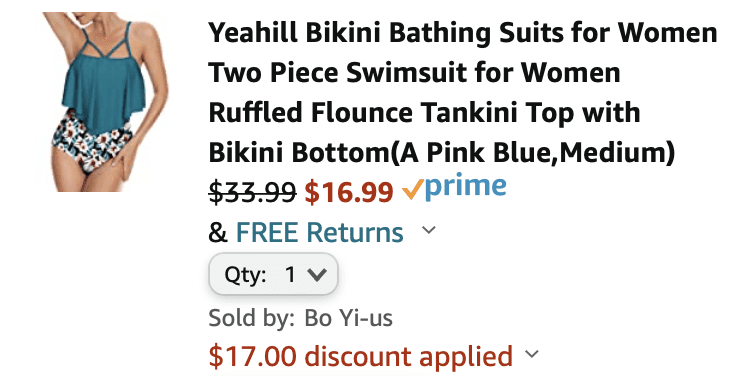Click the blue prime logo
Image resolution: width=730 pixels, height=376 pixels.
click(x=465, y=187)
